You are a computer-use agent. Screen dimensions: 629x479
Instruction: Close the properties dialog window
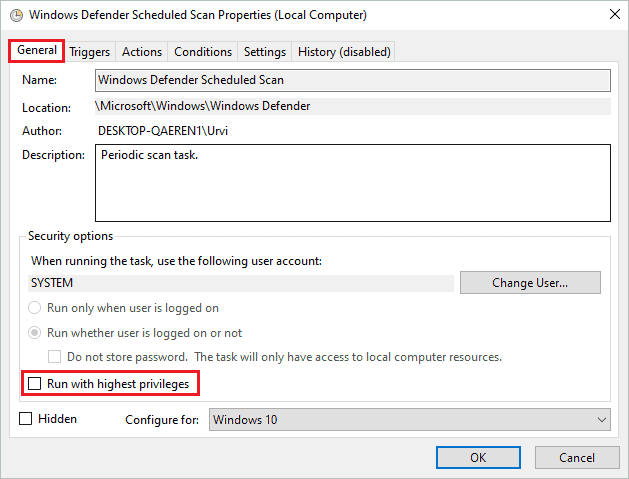click(615, 14)
